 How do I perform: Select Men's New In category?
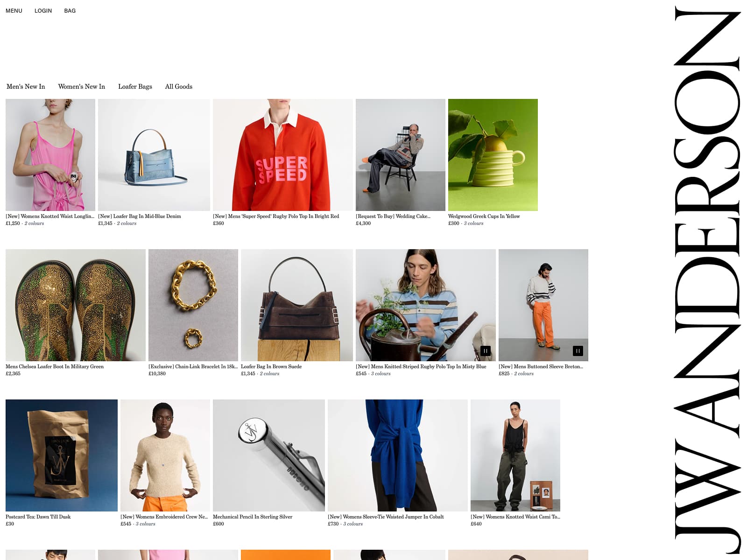coord(26,86)
